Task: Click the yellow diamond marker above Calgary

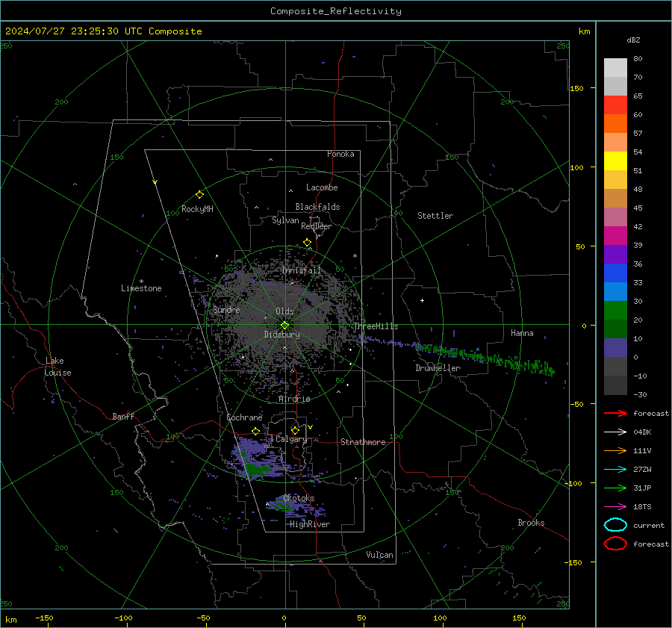Action: pos(295,430)
